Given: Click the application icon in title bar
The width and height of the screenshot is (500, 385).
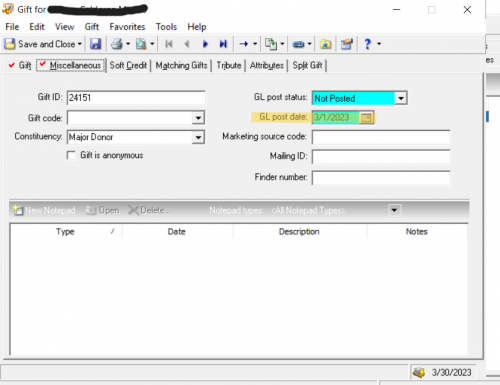Looking at the screenshot, I should (8, 9).
